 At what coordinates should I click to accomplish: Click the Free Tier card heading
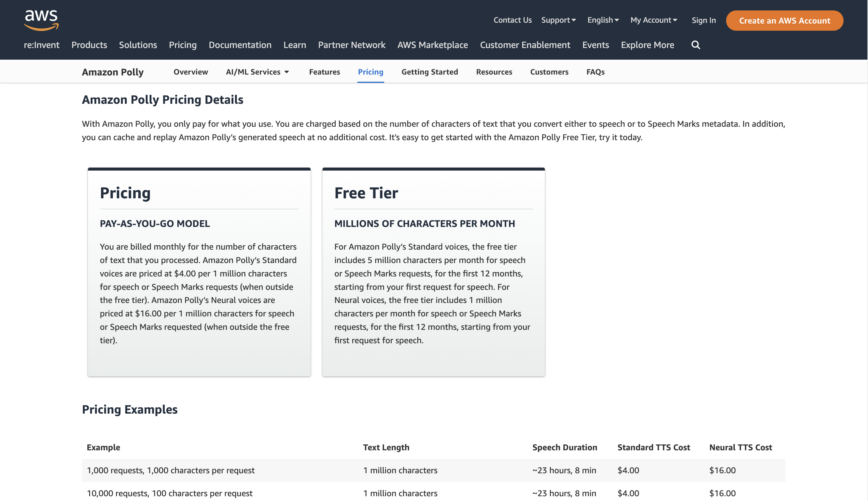tap(366, 193)
